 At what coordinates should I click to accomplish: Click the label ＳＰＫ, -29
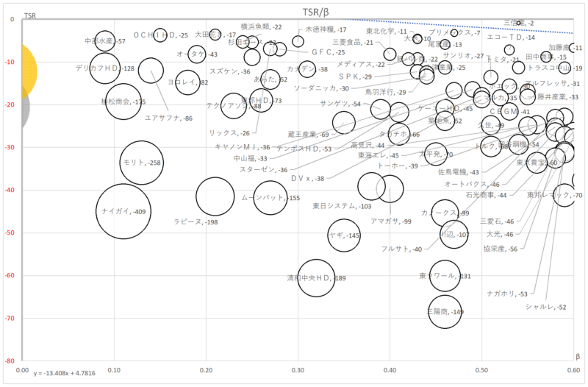point(355,77)
